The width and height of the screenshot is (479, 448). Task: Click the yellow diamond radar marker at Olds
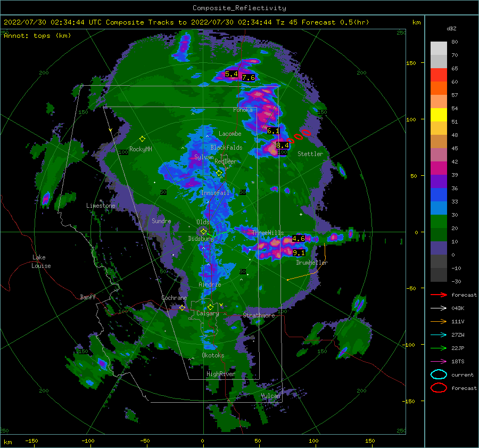coord(203,232)
